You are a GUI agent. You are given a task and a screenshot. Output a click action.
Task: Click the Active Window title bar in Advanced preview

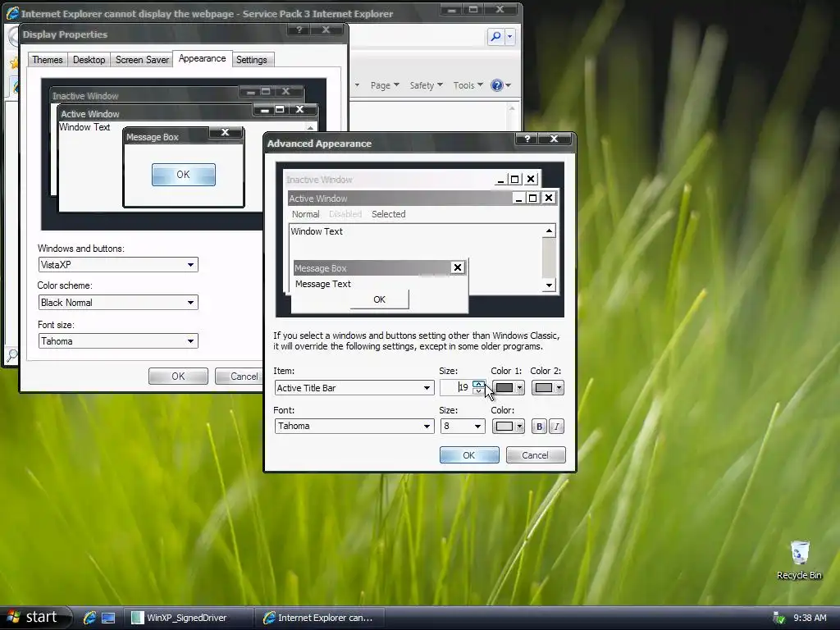click(423, 199)
